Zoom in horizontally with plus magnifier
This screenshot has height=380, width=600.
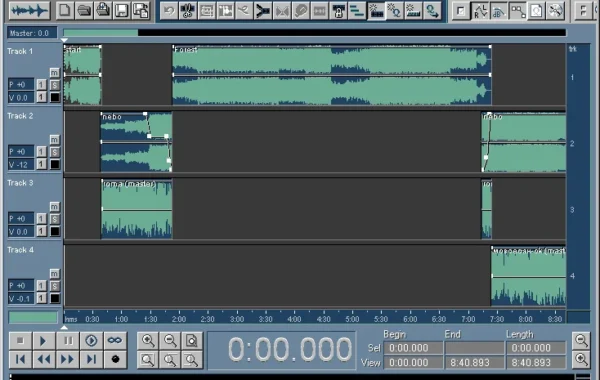coord(148,340)
